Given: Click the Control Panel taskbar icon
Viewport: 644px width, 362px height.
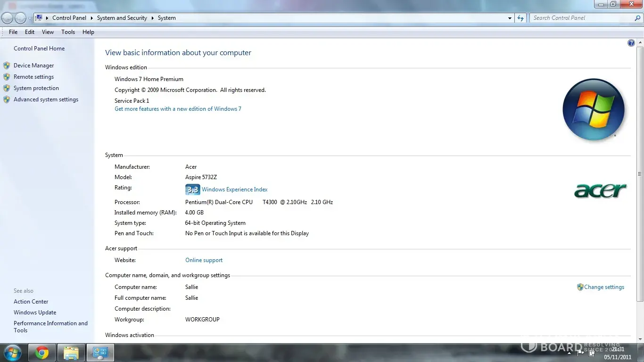Looking at the screenshot, I should click(x=100, y=353).
